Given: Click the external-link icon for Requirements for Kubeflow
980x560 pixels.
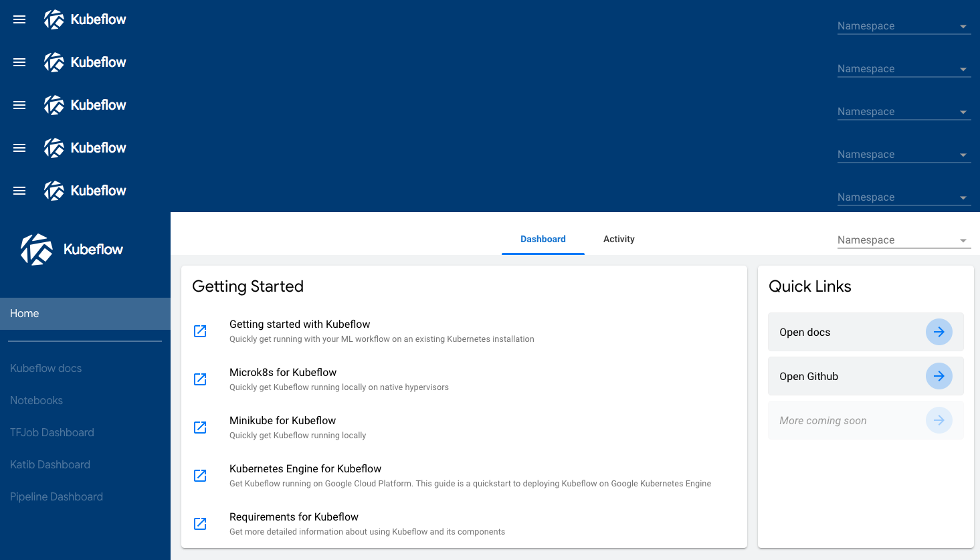Looking at the screenshot, I should 200,523.
